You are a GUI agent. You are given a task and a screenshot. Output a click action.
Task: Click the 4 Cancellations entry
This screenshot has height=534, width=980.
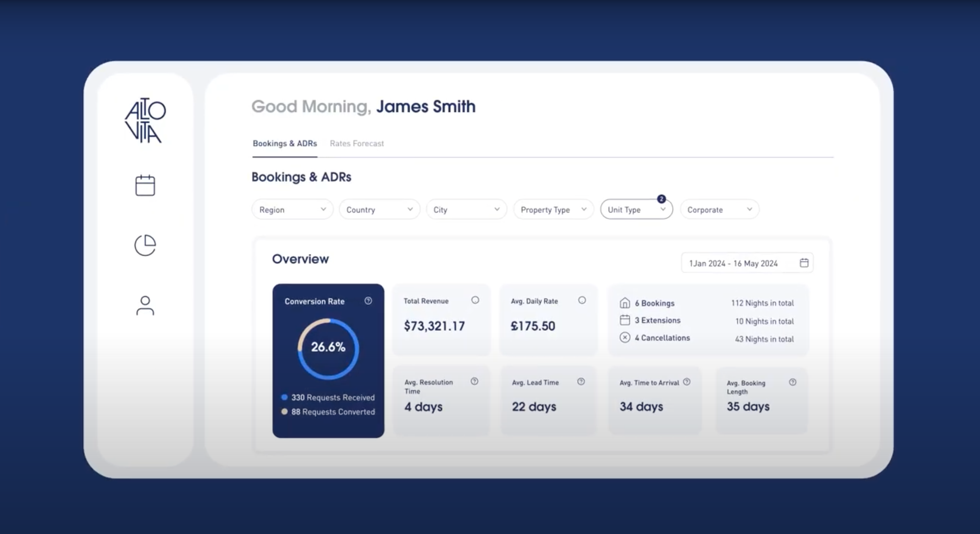[662, 338]
